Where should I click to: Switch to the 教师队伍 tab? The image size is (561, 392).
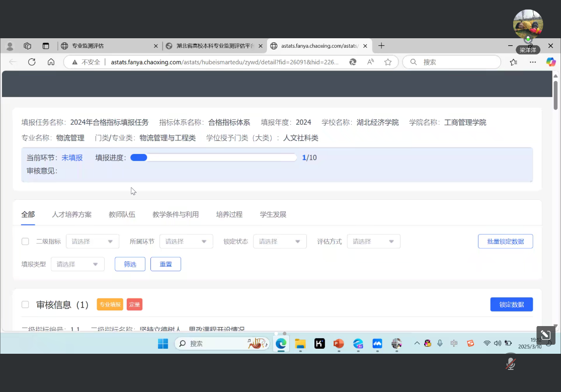(122, 214)
